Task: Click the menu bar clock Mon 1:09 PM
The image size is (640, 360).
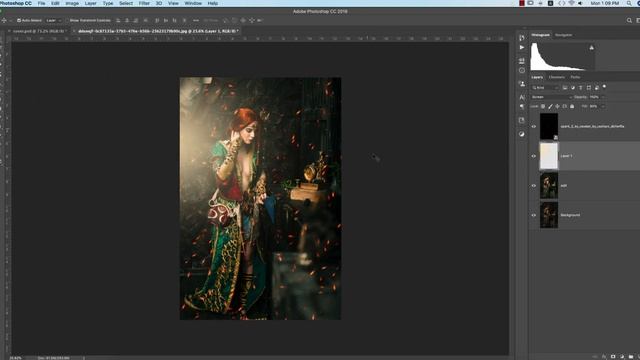Action: point(604,3)
